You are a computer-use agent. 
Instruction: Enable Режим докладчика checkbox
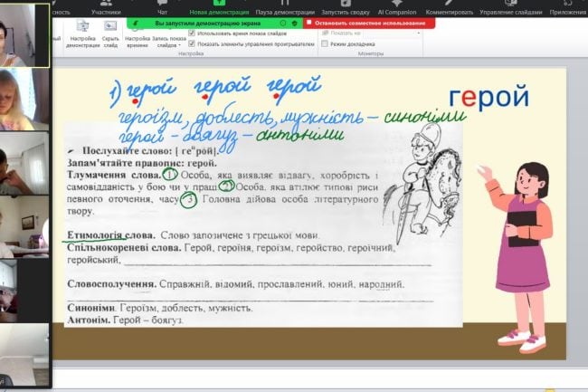point(325,43)
